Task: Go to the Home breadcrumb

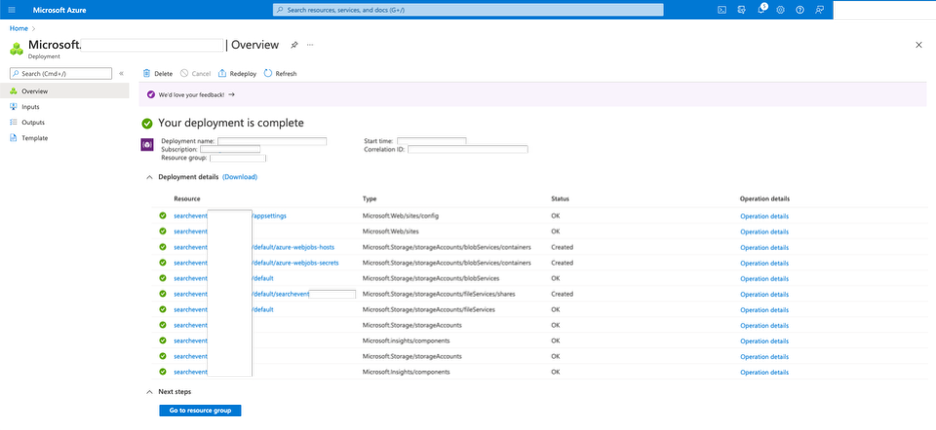Action: click(x=19, y=28)
